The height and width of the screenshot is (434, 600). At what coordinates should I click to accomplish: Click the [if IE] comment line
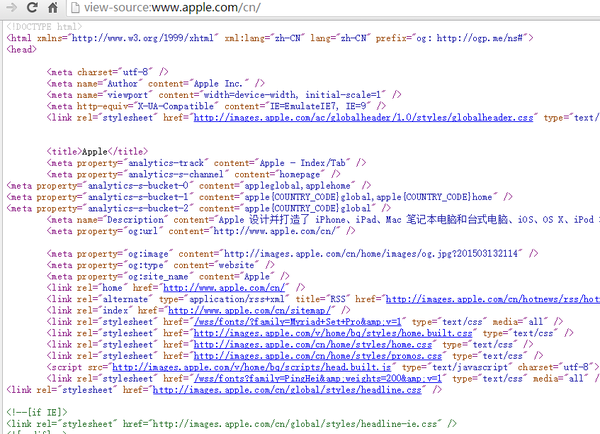(37, 413)
